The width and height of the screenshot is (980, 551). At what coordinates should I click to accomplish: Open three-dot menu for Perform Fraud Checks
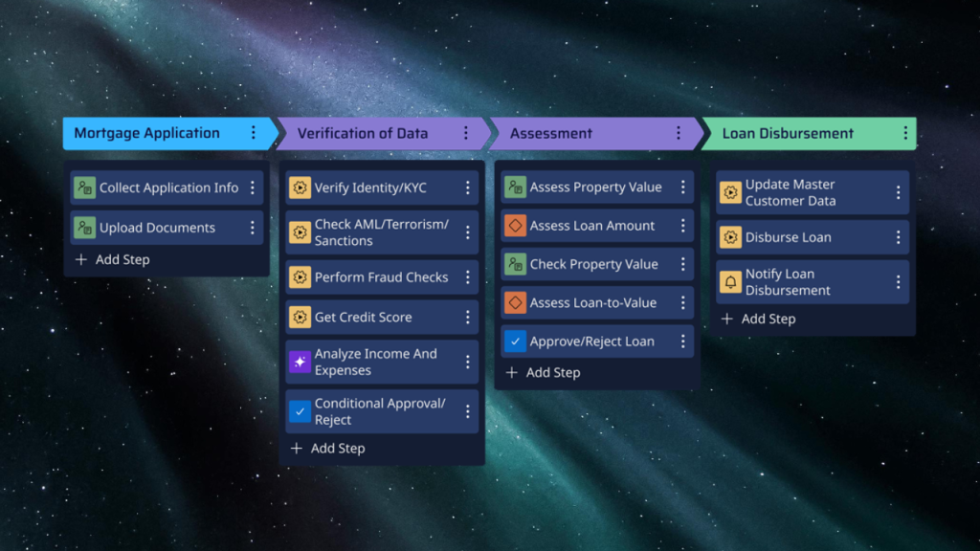click(x=468, y=276)
